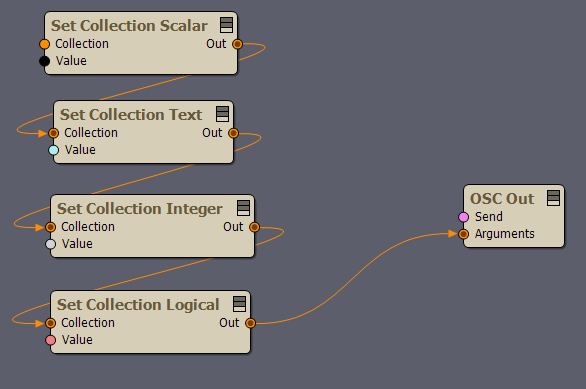Click the gray Value port on Set Collection Integer

click(x=50, y=244)
